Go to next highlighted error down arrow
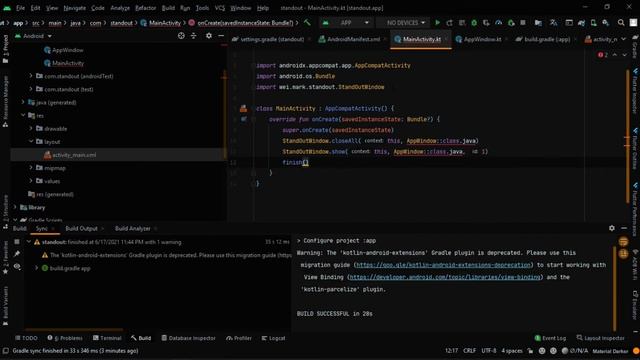This screenshot has width=640, height=360. (x=624, y=55)
